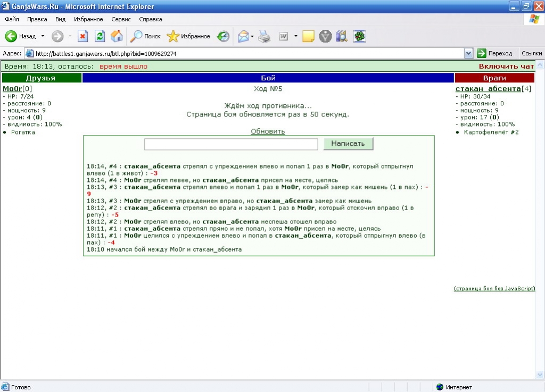This screenshot has height=392, width=545.
Task: Open the Research books icon
Action: tap(342, 36)
